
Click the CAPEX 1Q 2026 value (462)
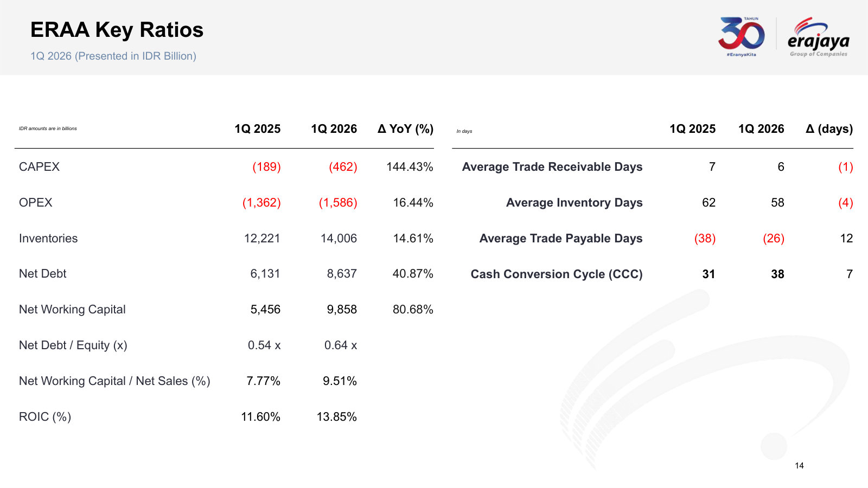pos(343,167)
